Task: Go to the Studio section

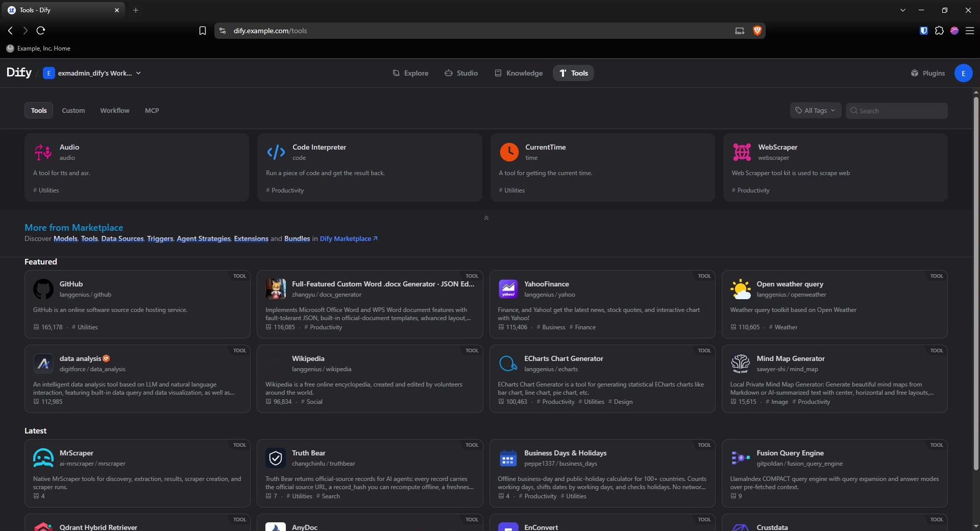Action: tap(461, 73)
